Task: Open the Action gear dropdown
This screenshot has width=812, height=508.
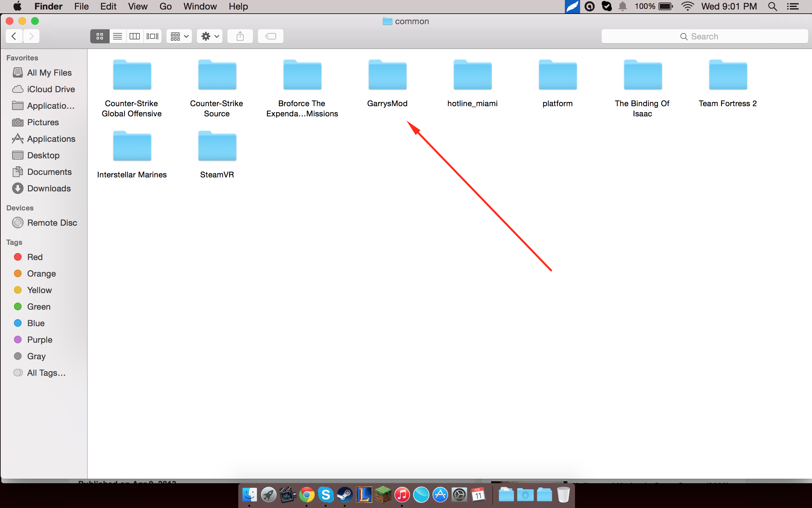Action: pyautogui.click(x=210, y=36)
